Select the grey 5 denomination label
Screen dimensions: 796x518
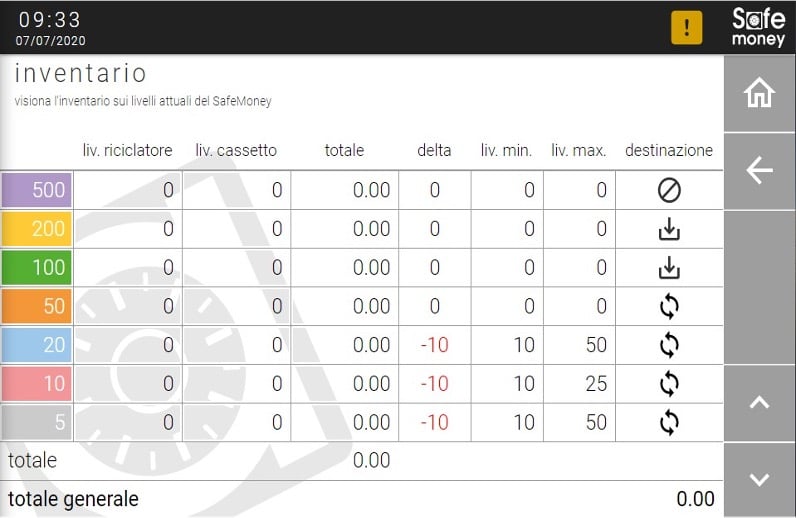pyautogui.click(x=37, y=422)
